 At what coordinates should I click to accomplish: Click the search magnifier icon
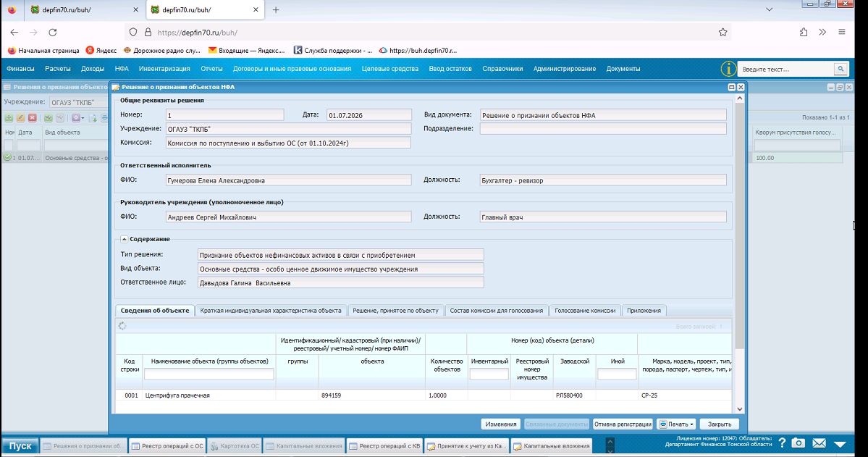pos(841,70)
